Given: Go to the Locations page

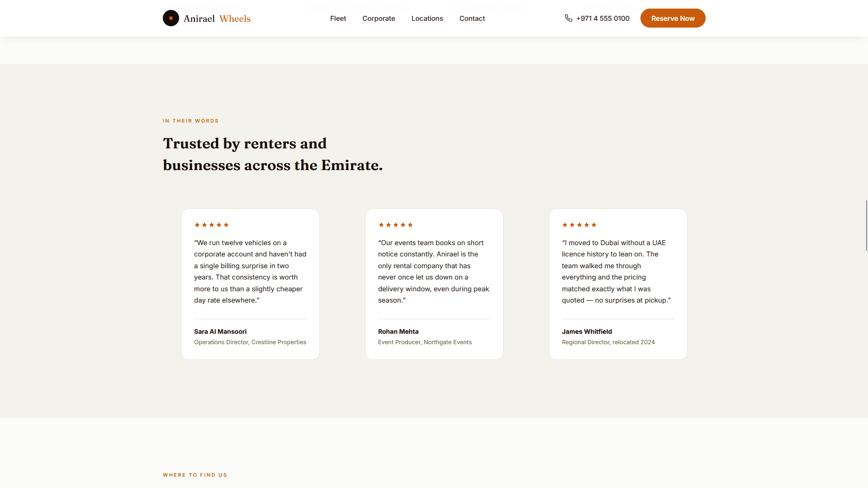Looking at the screenshot, I should (427, 19).
